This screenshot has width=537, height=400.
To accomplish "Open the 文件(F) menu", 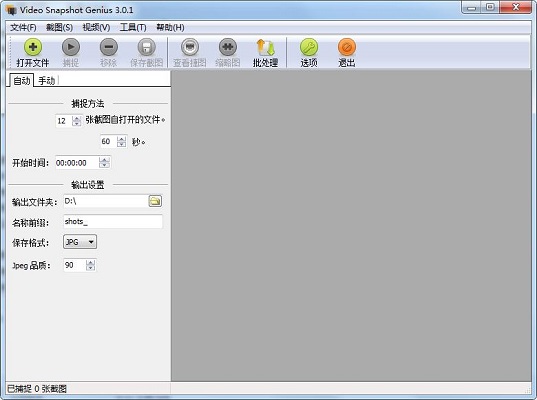I will tap(23, 27).
